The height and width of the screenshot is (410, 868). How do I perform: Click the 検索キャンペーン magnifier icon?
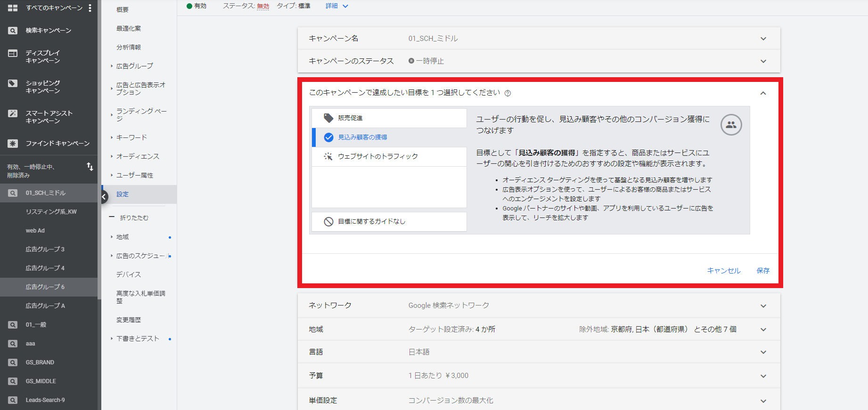(x=13, y=31)
